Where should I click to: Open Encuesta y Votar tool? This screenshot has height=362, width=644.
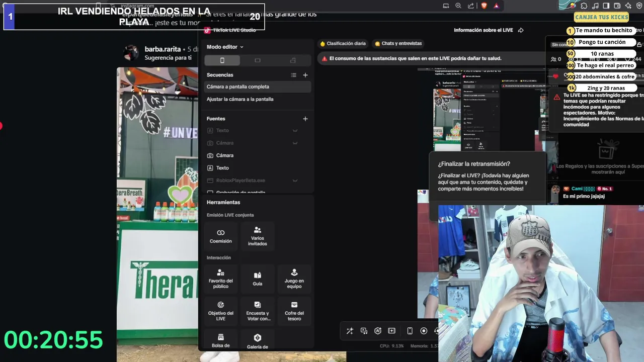pyautogui.click(x=258, y=311)
